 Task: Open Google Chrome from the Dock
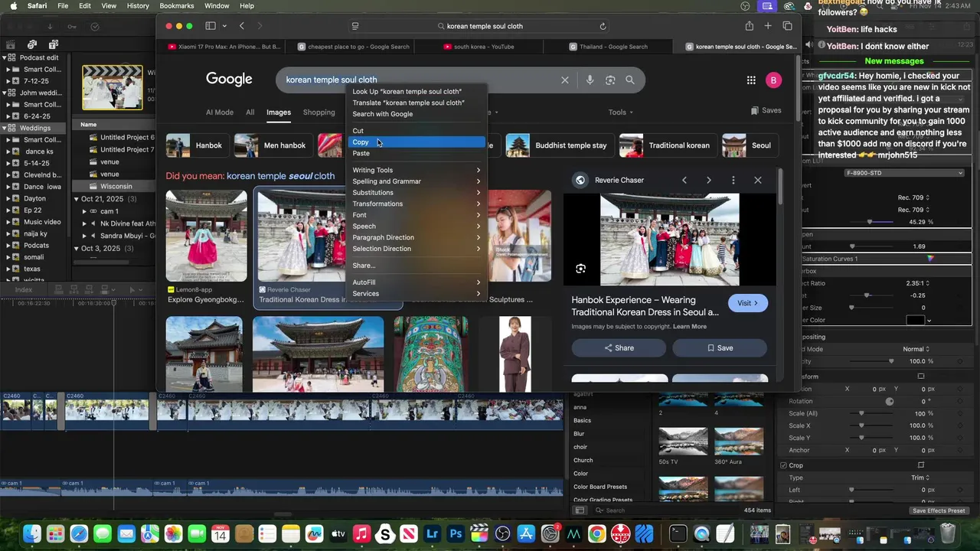coord(597,533)
